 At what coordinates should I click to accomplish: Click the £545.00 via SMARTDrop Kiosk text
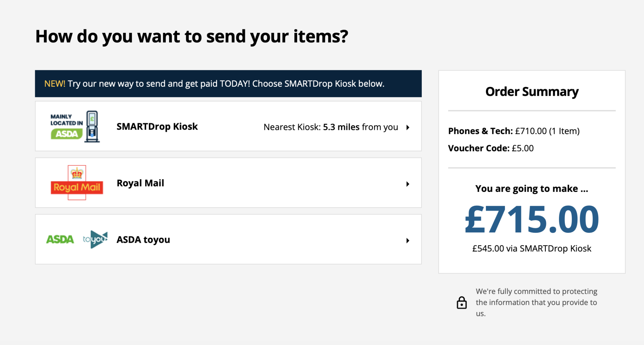(532, 249)
